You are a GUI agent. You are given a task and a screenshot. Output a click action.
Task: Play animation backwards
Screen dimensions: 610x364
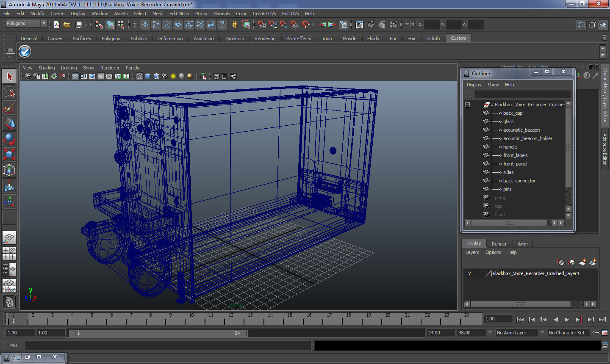click(555, 320)
